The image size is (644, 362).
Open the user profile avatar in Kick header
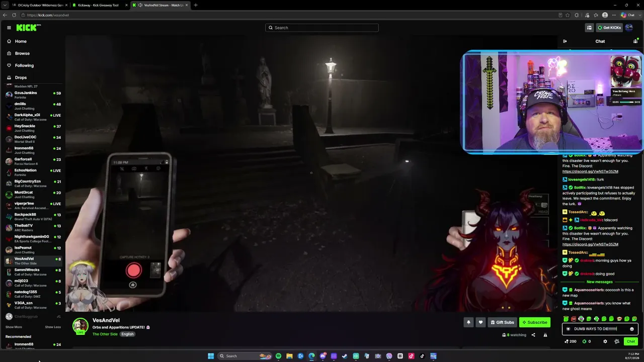click(629, 28)
